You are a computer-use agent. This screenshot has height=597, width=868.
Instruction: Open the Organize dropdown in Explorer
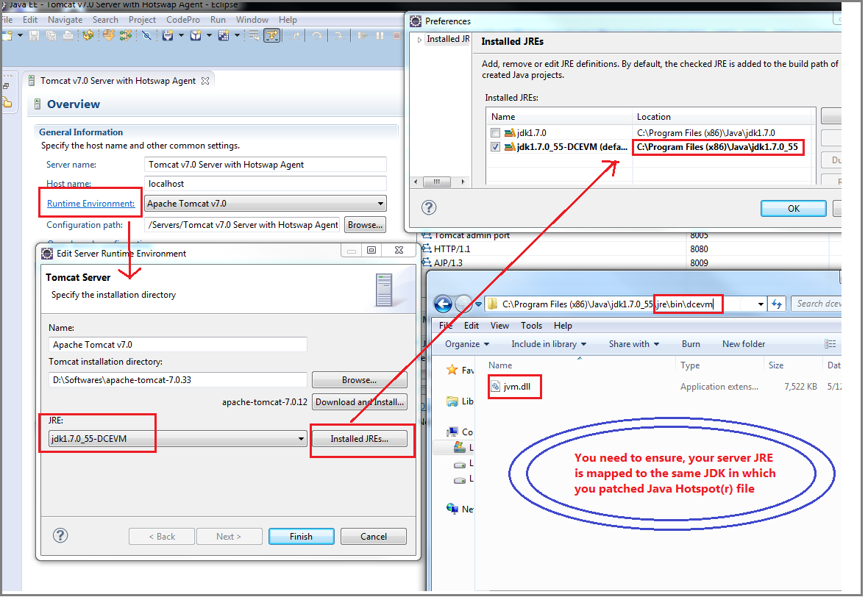pos(467,343)
